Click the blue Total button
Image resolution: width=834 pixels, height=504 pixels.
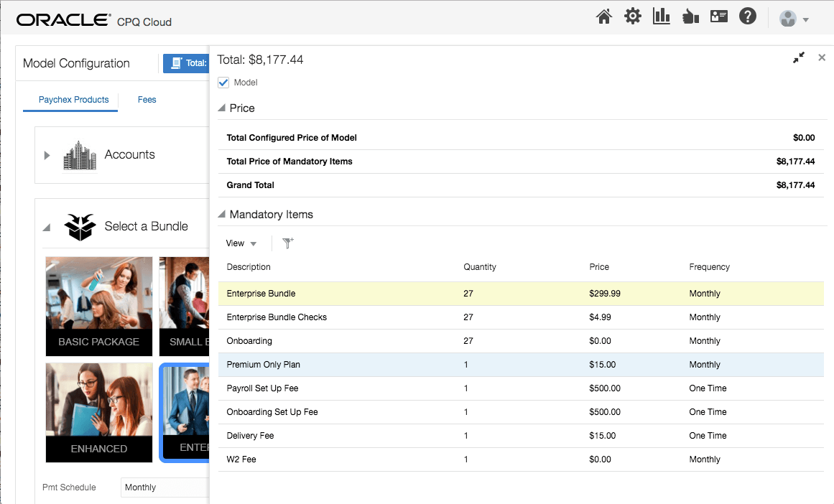click(186, 63)
